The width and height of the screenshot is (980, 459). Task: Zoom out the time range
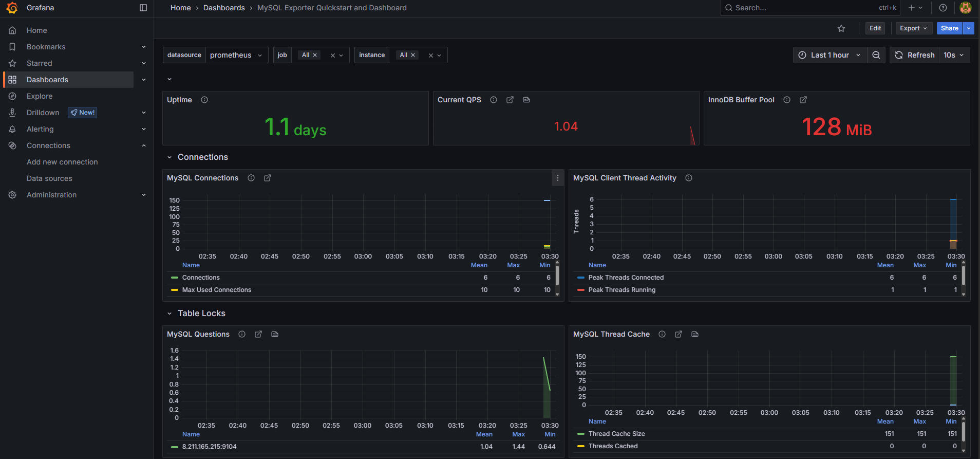[x=876, y=55]
